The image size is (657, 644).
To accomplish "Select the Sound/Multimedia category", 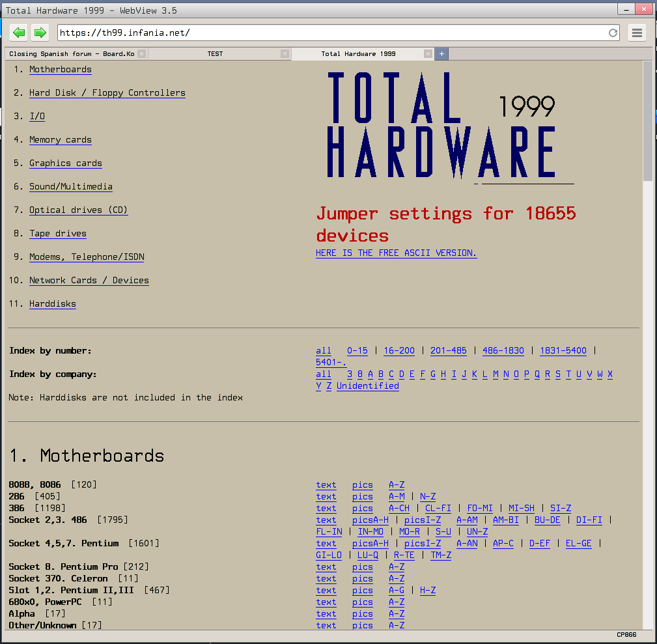I will 70,186.
